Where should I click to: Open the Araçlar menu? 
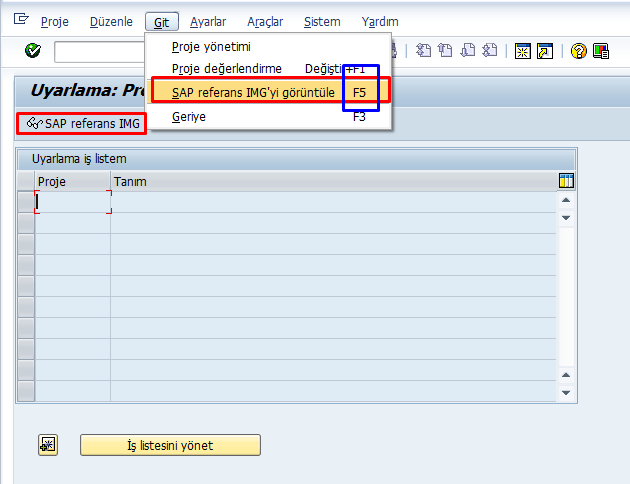click(265, 22)
